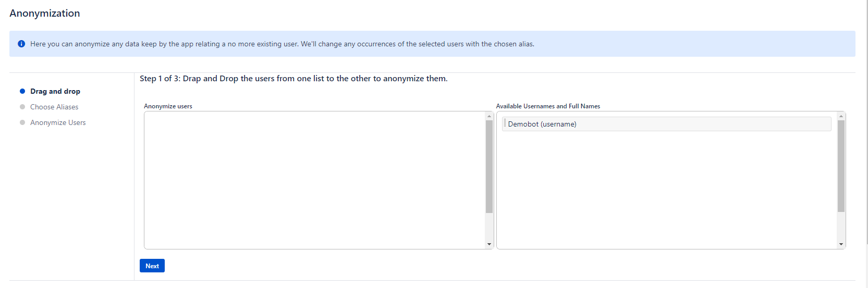Open the Drag and drop step
This screenshot has height=288, width=868.
[55, 91]
